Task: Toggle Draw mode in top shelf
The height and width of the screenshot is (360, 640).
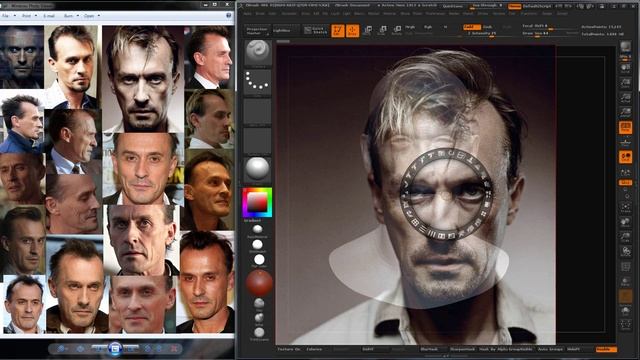Action: pos(352,31)
